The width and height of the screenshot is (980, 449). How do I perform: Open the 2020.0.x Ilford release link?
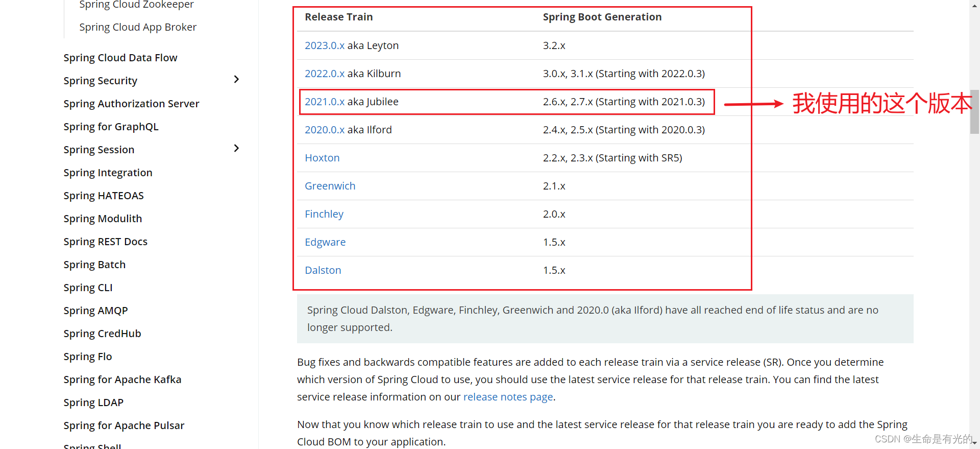tap(325, 130)
